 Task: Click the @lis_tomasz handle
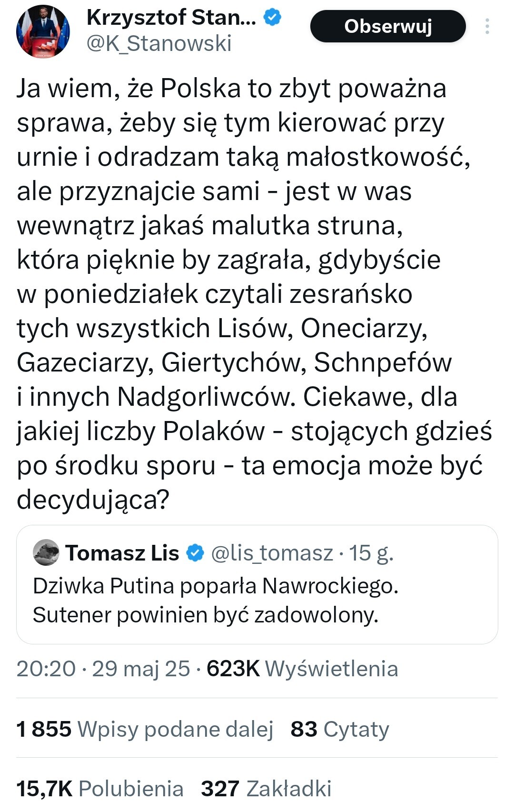pyautogui.click(x=272, y=553)
